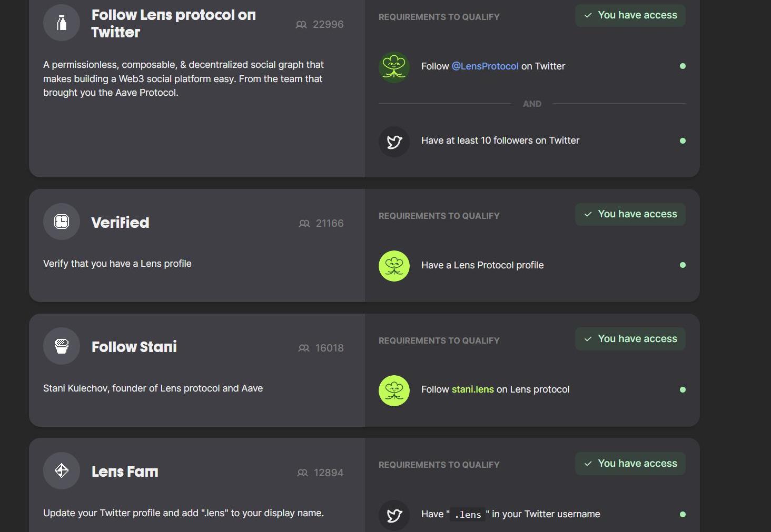This screenshot has width=771, height=532.
Task: Click the permissionless, composable social graph description
Action: coord(183,79)
